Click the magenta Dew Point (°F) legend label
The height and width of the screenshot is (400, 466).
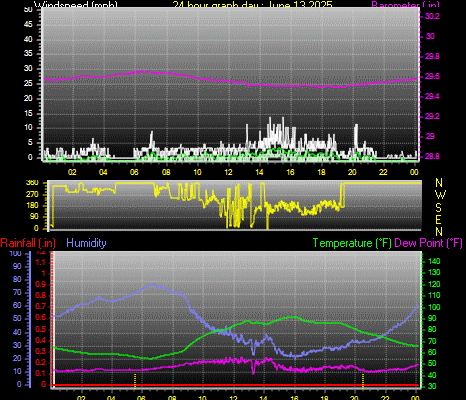tap(429, 243)
